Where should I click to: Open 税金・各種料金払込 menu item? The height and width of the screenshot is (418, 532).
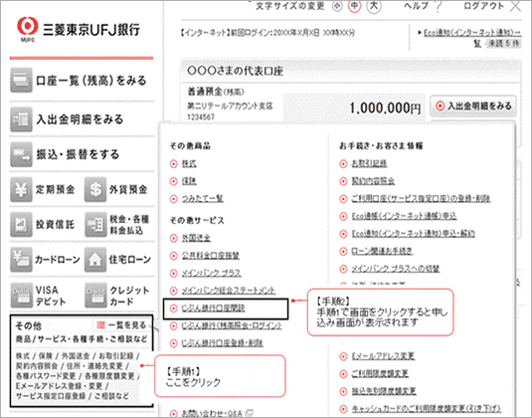[117, 225]
